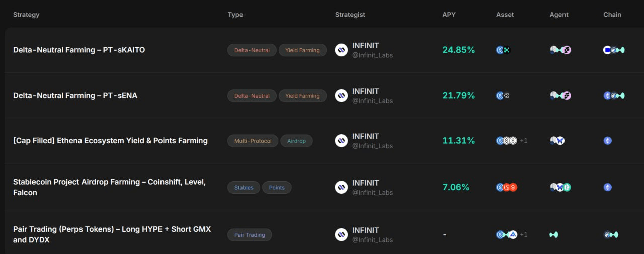This screenshot has height=254, width=644.
Task: Click the @Infinit_Labs handle in the PT-sENA row
Action: [x=372, y=101]
